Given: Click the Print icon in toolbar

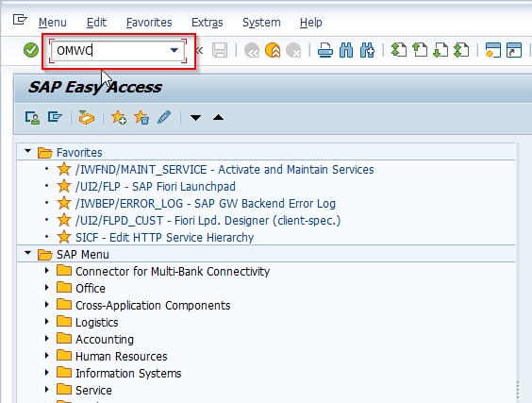Looking at the screenshot, I should (x=325, y=50).
